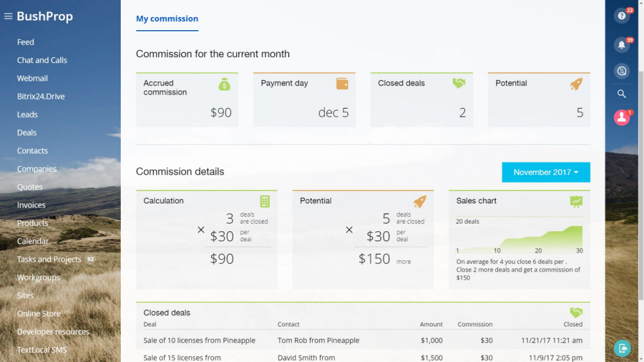Click the hamburger menu icon beside BushProp
The height and width of the screenshot is (362, 644).
pyautogui.click(x=8, y=16)
